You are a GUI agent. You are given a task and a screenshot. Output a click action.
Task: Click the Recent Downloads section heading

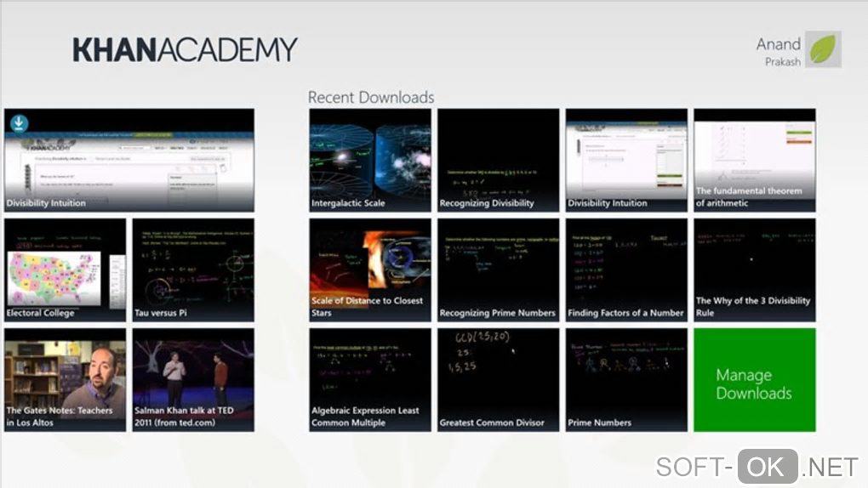371,98
